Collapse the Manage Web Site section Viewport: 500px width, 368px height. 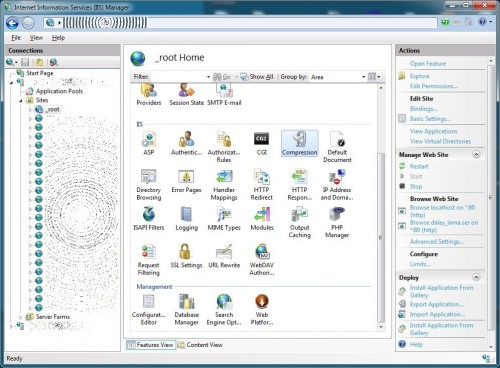476,154
